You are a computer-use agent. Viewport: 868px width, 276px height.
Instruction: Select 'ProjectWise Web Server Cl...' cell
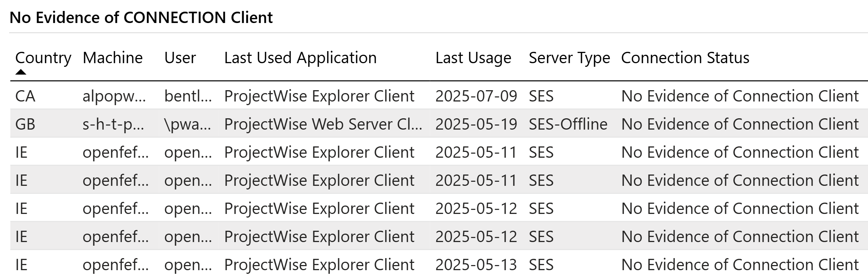pyautogui.click(x=323, y=124)
